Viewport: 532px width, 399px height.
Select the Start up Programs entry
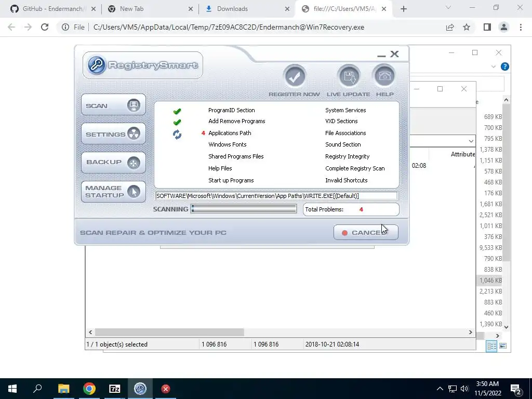pyautogui.click(x=231, y=180)
